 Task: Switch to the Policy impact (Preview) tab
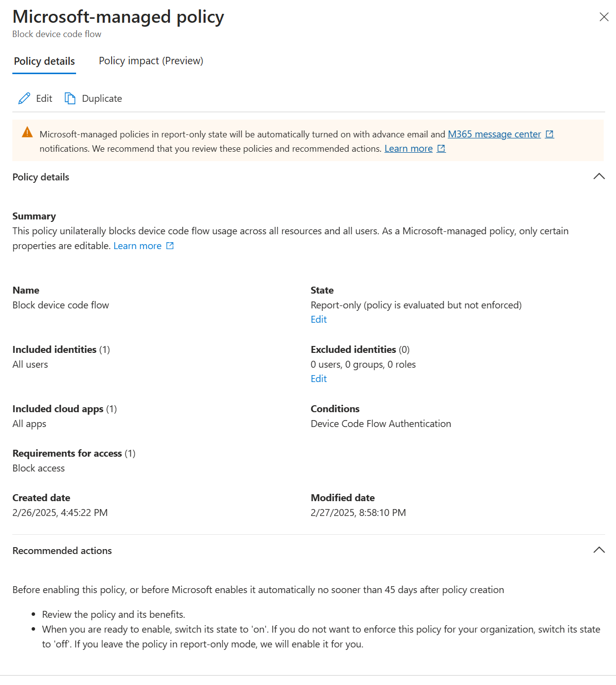click(x=151, y=61)
